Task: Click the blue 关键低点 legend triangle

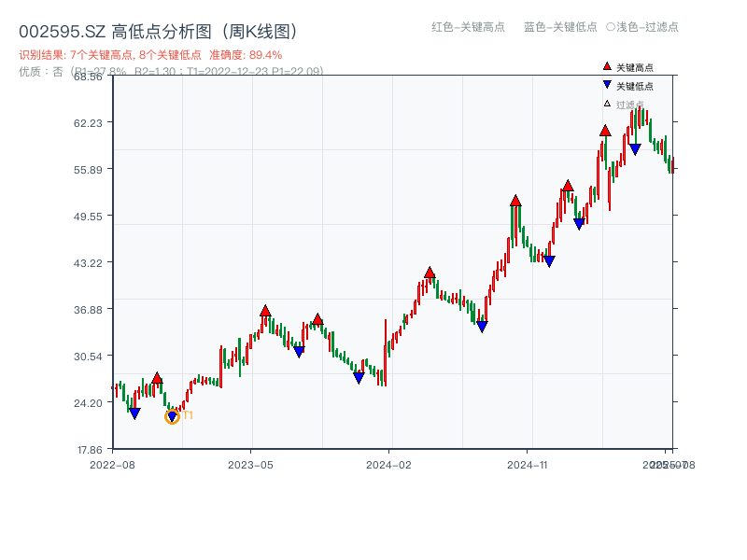Action: click(x=607, y=85)
